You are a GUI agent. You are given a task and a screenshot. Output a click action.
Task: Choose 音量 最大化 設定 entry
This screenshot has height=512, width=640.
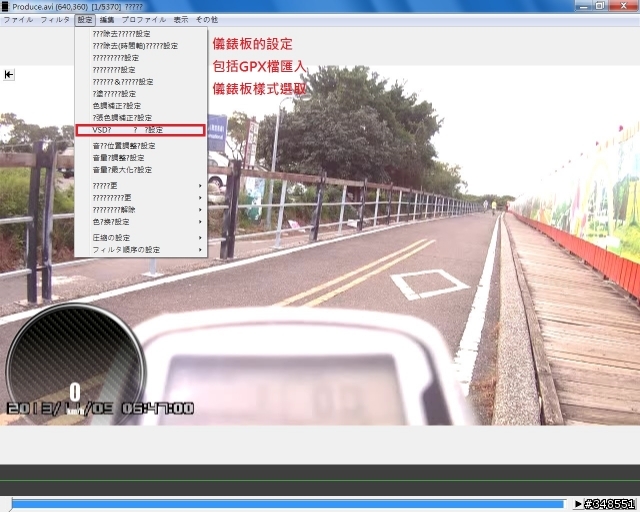click(x=140, y=169)
